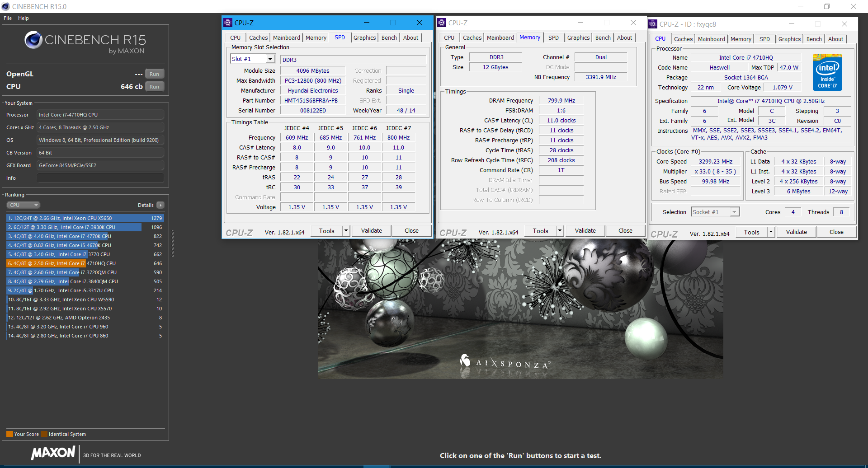Click the JEDEC #7 frequency 800 MHz cell

pos(399,137)
